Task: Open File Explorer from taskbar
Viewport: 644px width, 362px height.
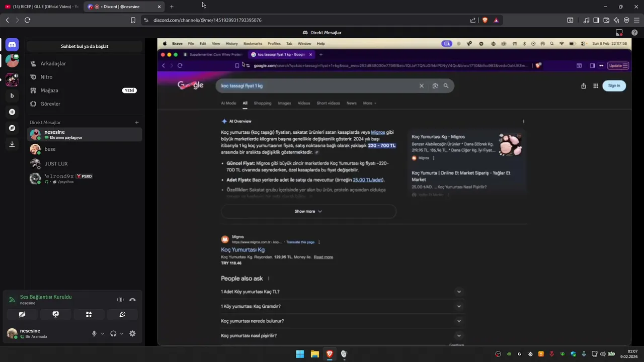Action: 314,354
